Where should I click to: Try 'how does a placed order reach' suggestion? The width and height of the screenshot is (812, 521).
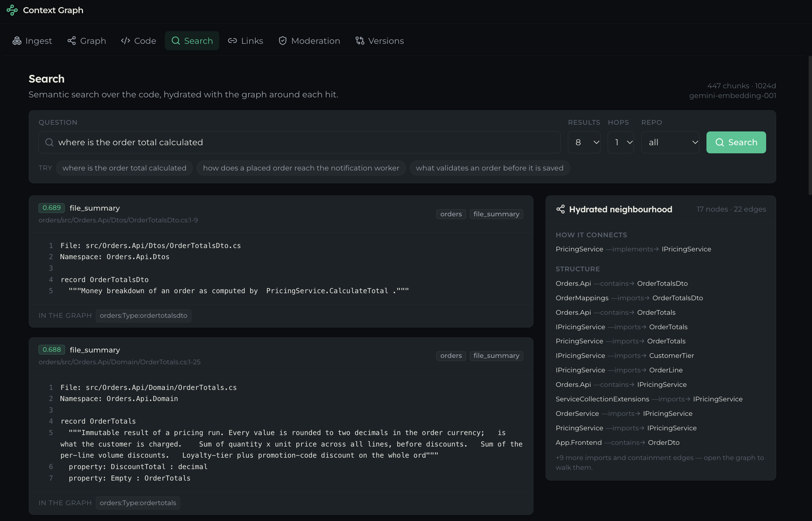click(301, 168)
